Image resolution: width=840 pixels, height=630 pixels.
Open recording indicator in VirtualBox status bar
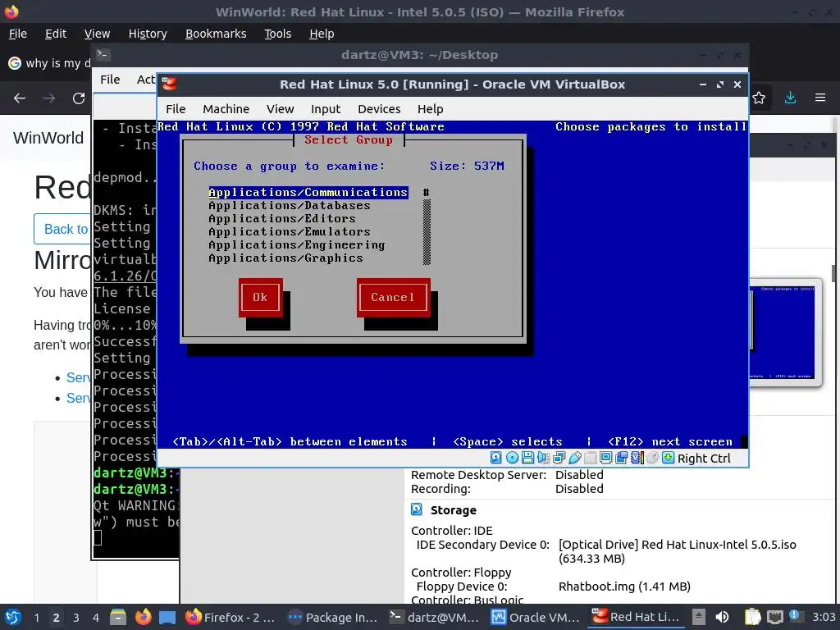pos(622,458)
